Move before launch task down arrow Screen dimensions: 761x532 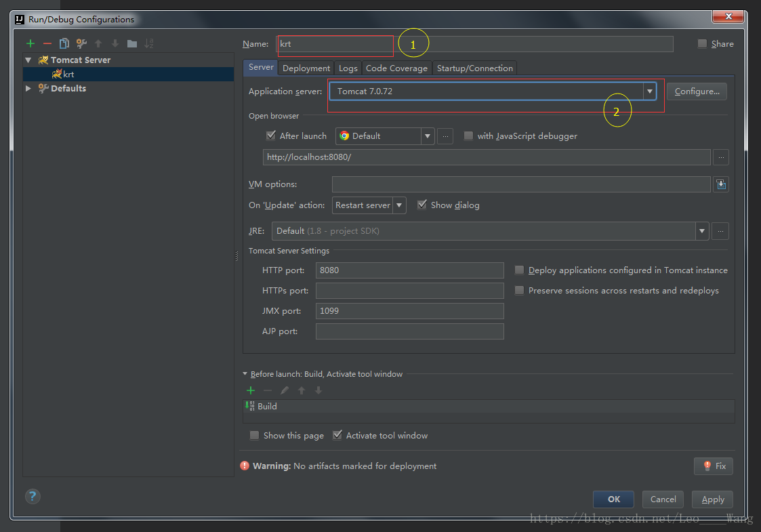pos(318,390)
